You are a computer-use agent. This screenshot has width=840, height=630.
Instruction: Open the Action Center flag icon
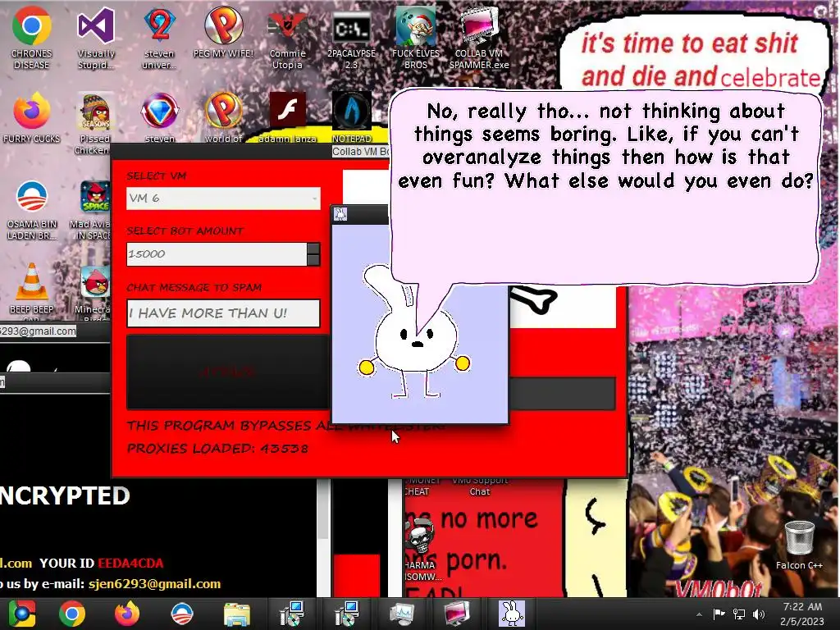[x=719, y=614]
